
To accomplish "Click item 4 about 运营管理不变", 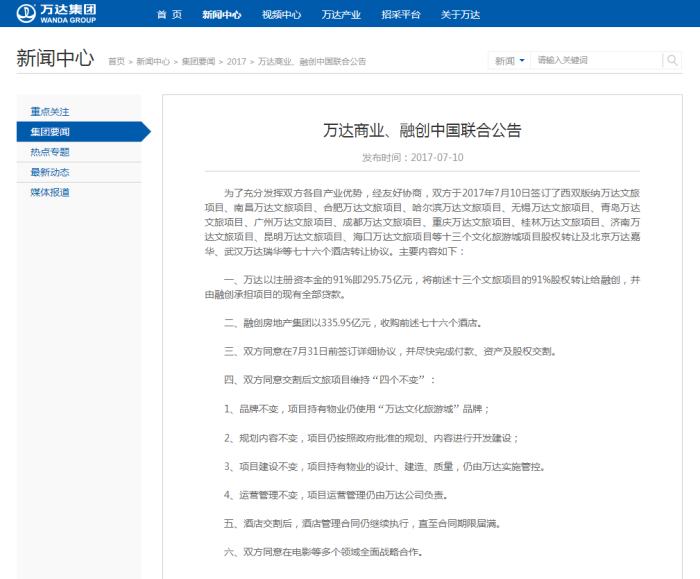I will click(x=336, y=495).
